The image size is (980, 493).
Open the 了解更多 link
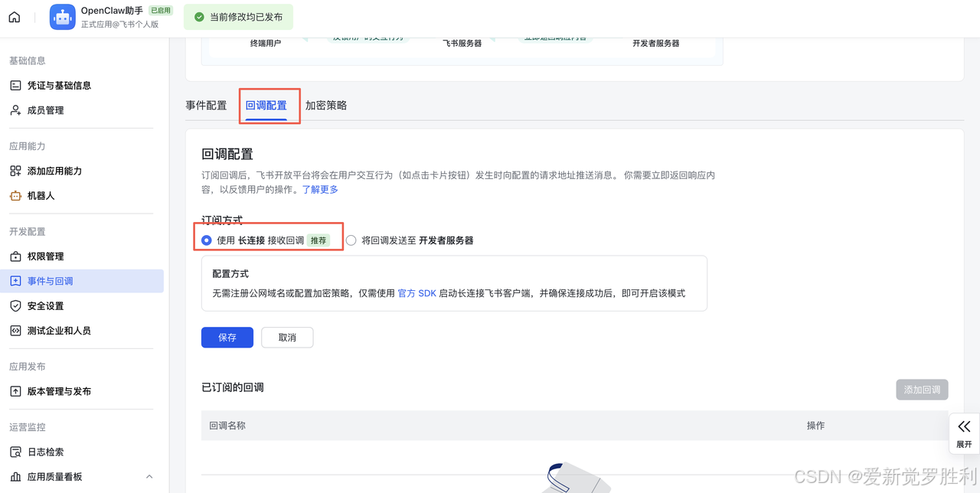[320, 189]
